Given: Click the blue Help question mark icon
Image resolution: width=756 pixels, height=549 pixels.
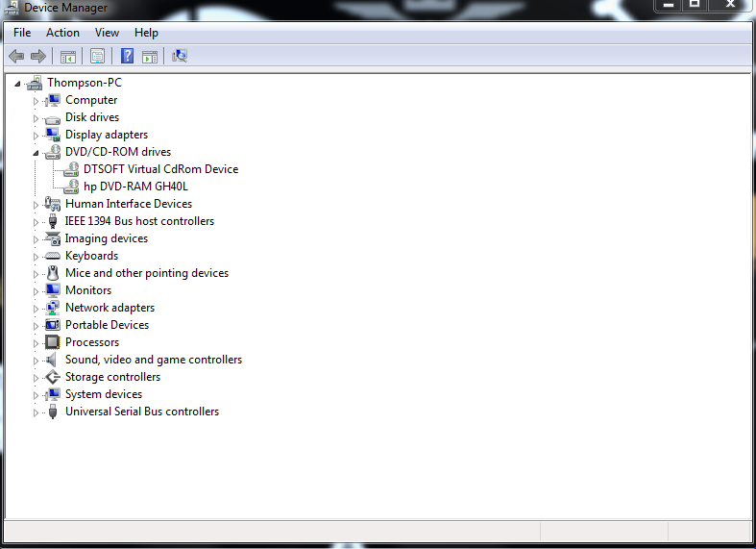Looking at the screenshot, I should (x=127, y=56).
